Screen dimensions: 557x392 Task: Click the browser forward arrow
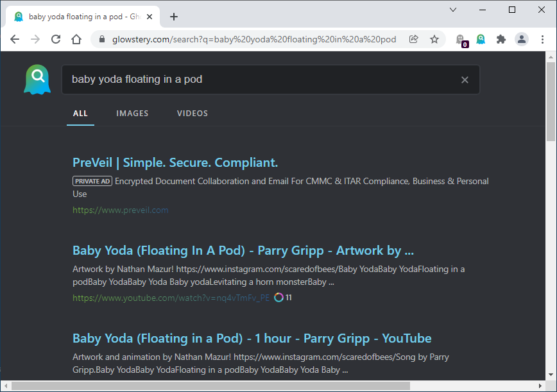(x=35, y=39)
